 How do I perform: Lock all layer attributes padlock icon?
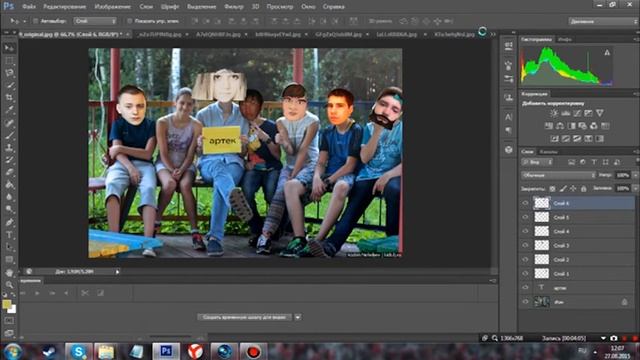click(x=584, y=188)
